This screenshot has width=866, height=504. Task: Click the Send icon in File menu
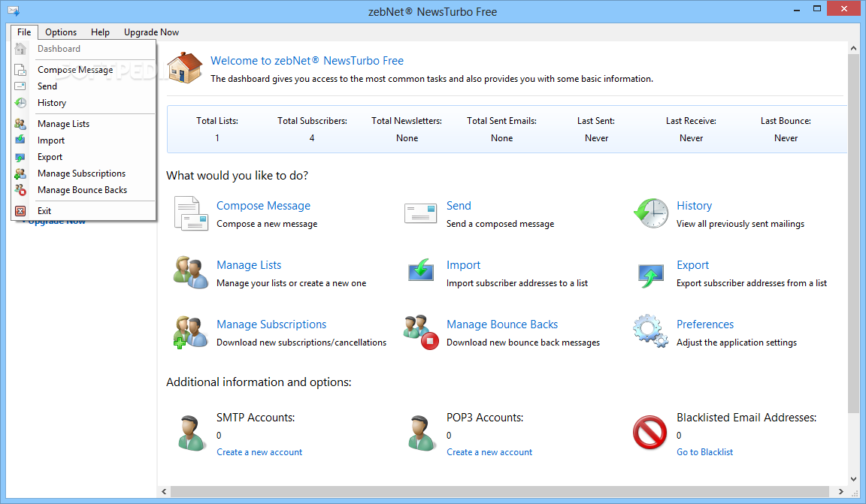[20, 86]
